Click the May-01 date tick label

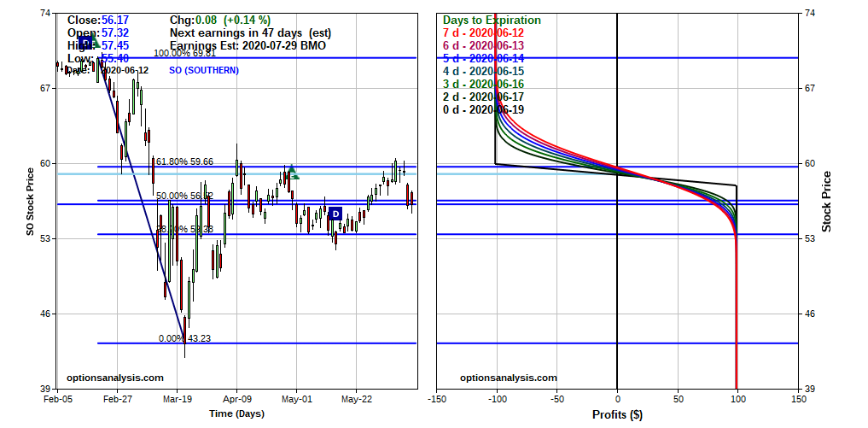[296, 399]
